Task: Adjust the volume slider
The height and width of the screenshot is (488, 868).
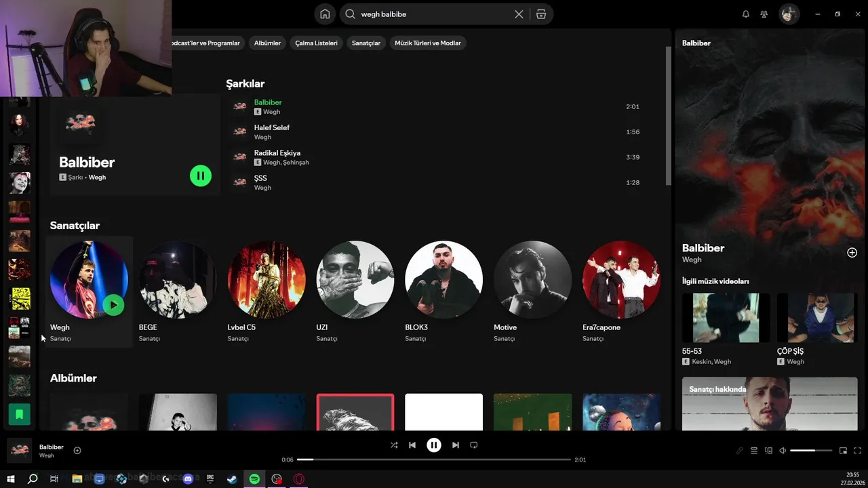Action: point(811,451)
